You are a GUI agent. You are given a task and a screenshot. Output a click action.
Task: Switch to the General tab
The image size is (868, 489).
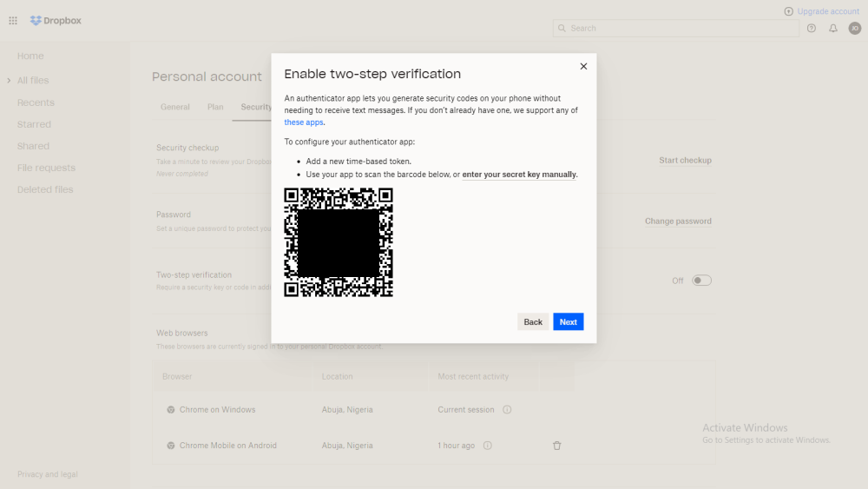(175, 107)
